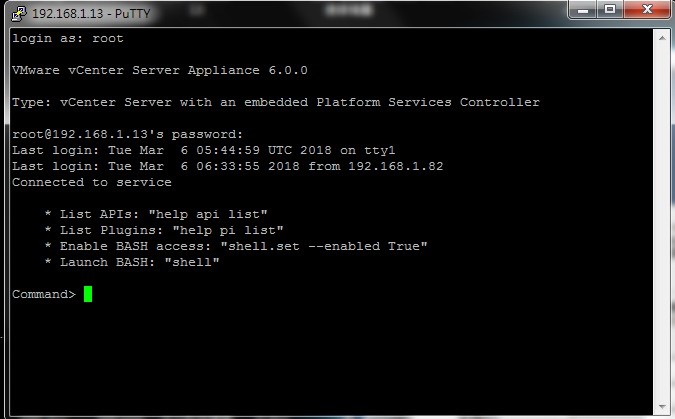675x419 pixels.
Task: Click the root@192.168.1.13's password line
Action: 127,134
